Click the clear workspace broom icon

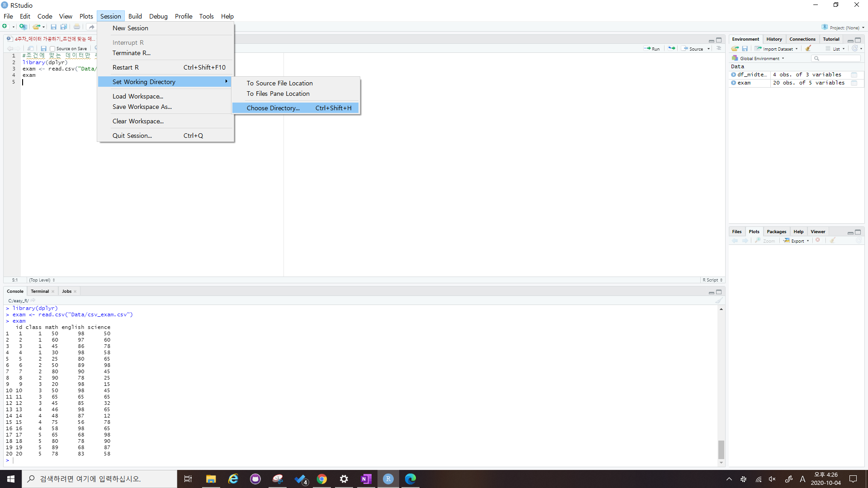pyautogui.click(x=808, y=48)
